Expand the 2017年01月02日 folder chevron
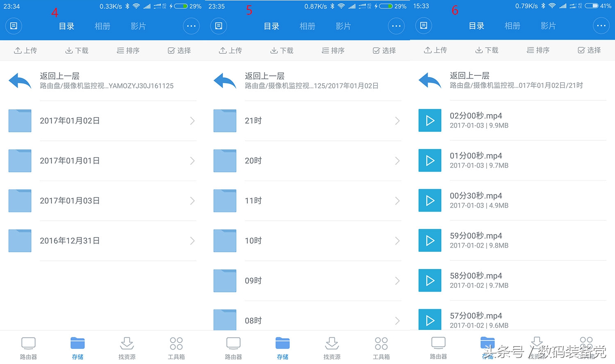The image size is (615, 364). [192, 121]
